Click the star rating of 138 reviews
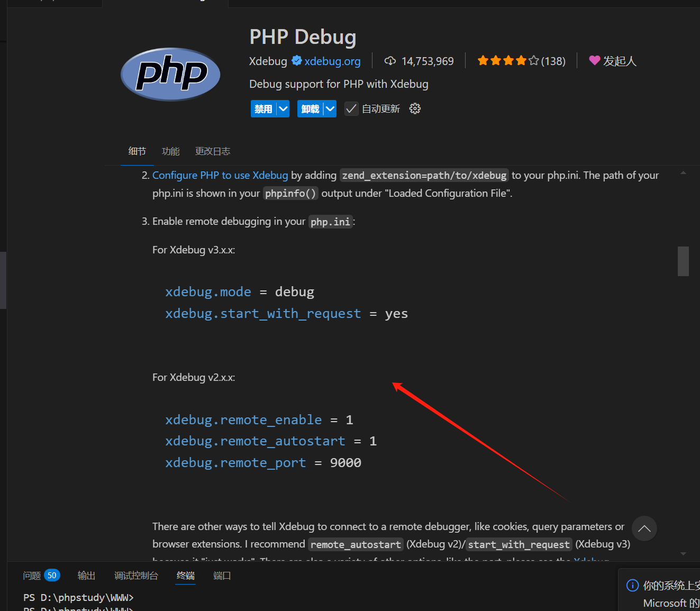 pyautogui.click(x=521, y=61)
